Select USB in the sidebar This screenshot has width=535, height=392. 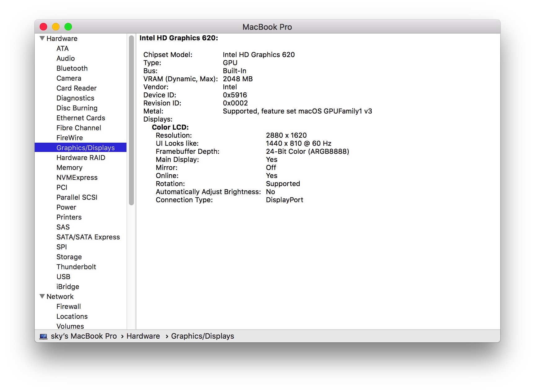tap(63, 277)
